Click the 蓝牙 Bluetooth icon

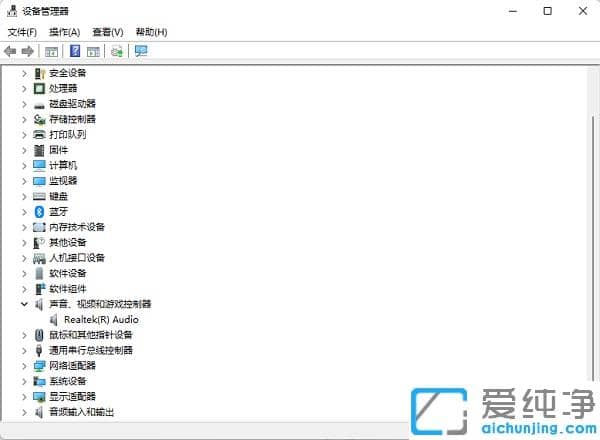point(39,212)
